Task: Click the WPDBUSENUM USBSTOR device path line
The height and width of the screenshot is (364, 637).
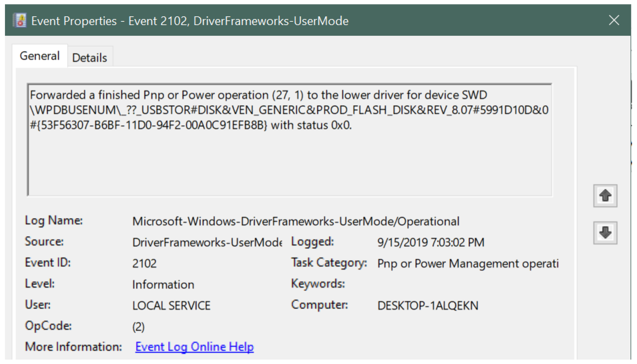Action: pos(289,110)
